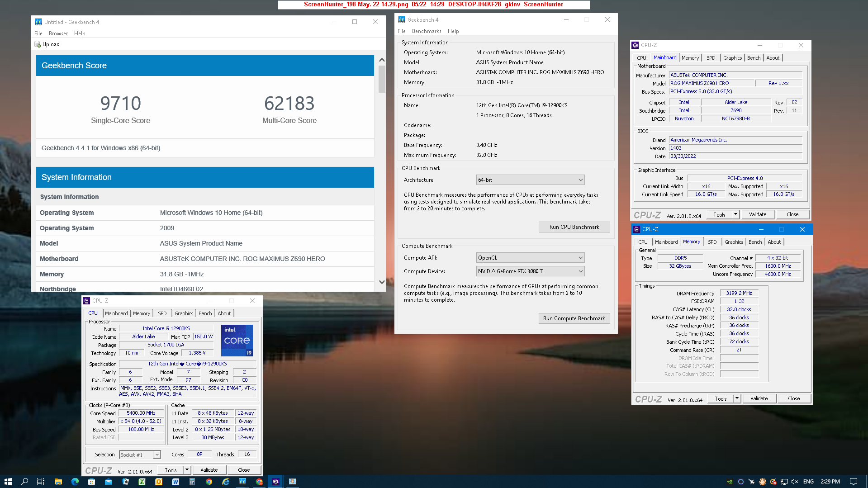This screenshot has width=868, height=488.
Task: Click the 2:29 PM clock
Action: [x=830, y=482]
